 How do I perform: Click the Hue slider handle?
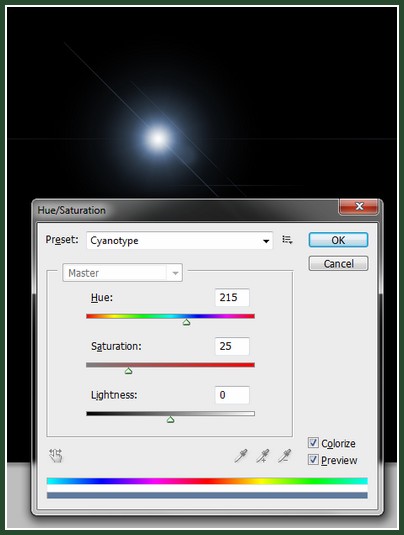coord(186,322)
